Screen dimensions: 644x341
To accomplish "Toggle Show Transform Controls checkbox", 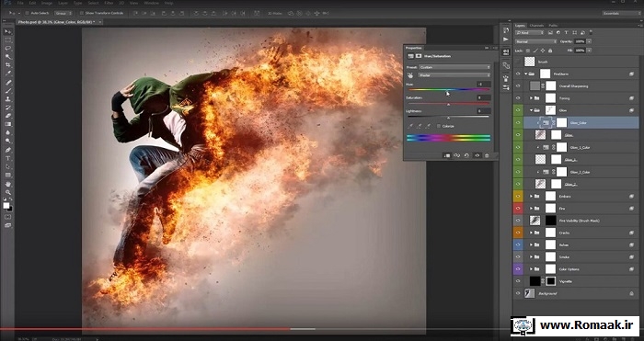I will 81,13.
